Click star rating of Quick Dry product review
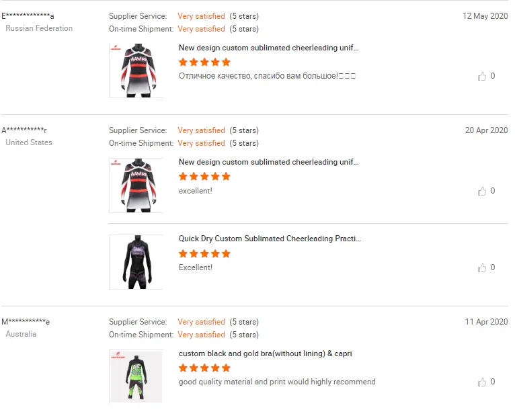Image resolution: width=515 pixels, height=420 pixels. (204, 253)
